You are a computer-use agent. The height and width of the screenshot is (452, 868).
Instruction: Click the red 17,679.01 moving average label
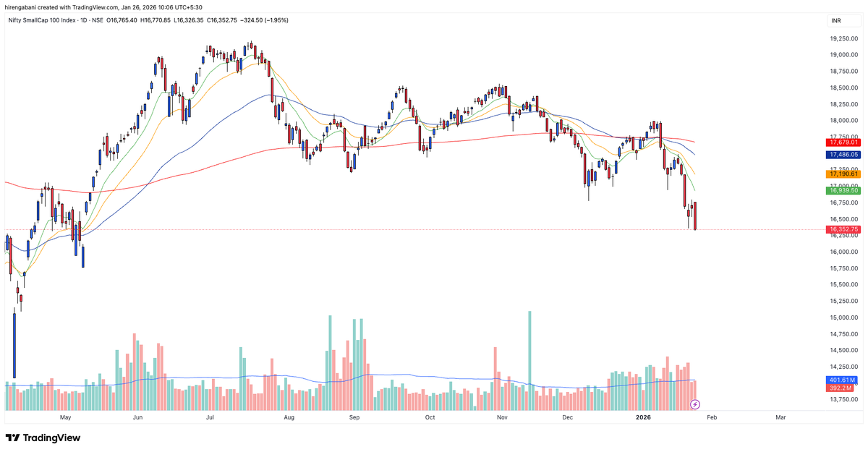[843, 142]
